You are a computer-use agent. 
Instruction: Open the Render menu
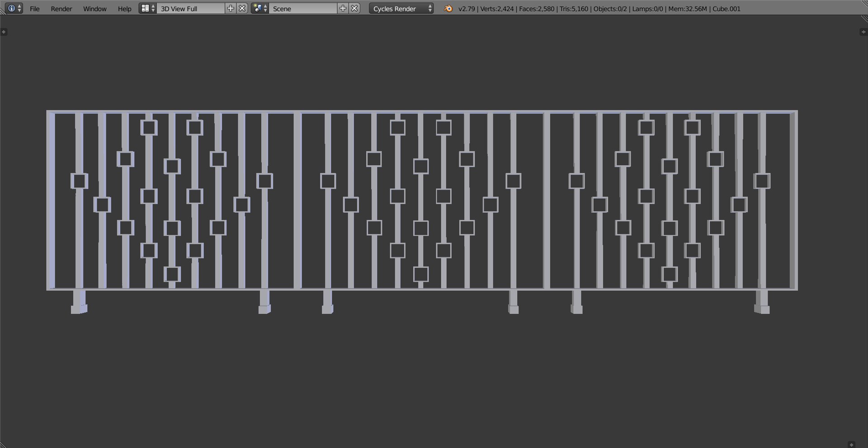[61, 9]
